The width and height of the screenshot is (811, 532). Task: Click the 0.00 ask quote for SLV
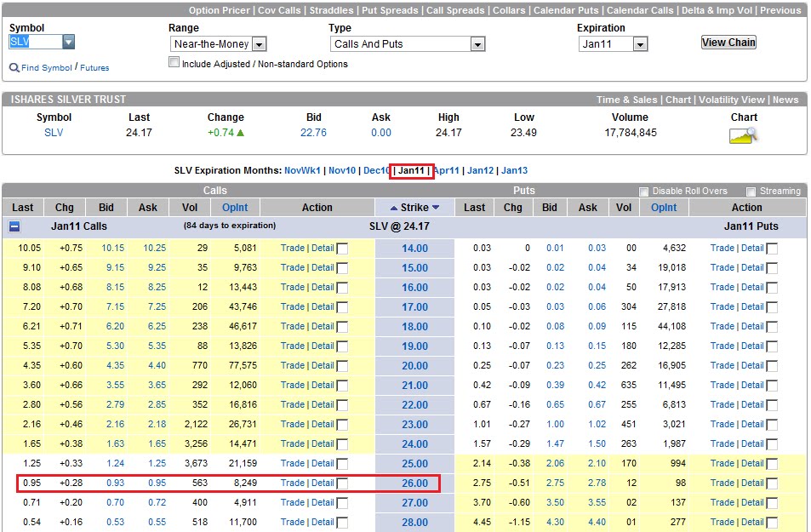tap(381, 133)
